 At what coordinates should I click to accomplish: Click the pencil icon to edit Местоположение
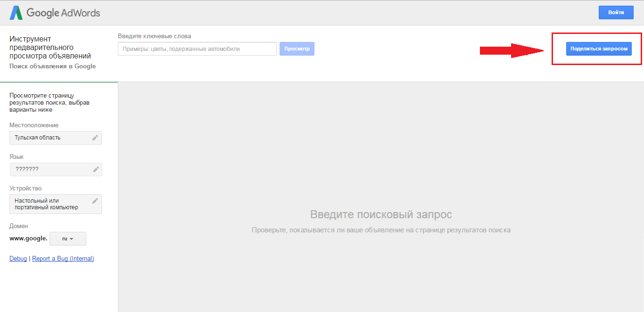[x=96, y=137]
